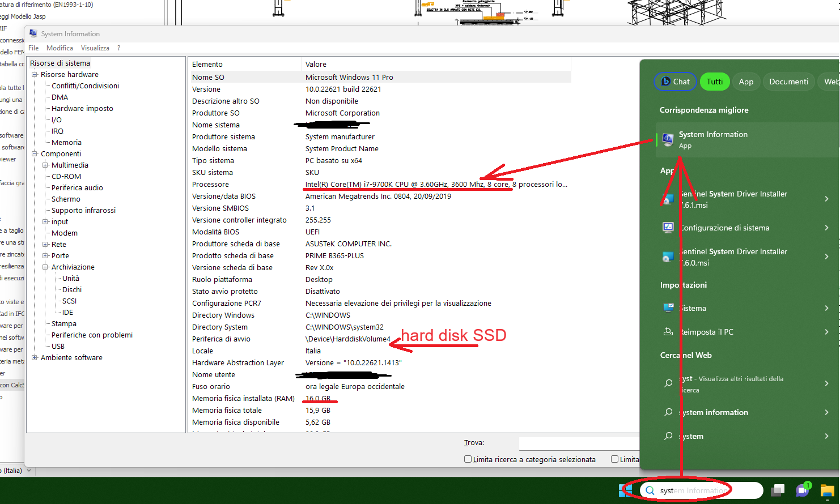840x504 pixels.
Task: Select Memoria fisica installata (RAM) row
Action: pos(380,399)
